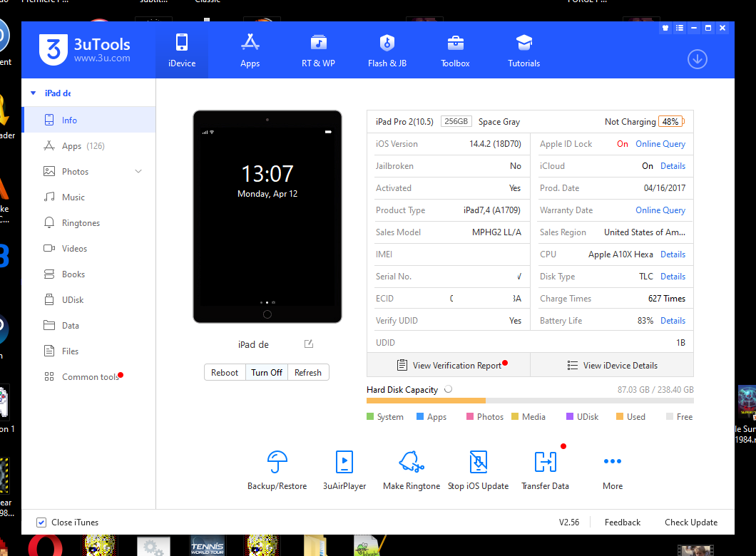
Task: Open the Tutorials tab
Action: [x=523, y=50]
